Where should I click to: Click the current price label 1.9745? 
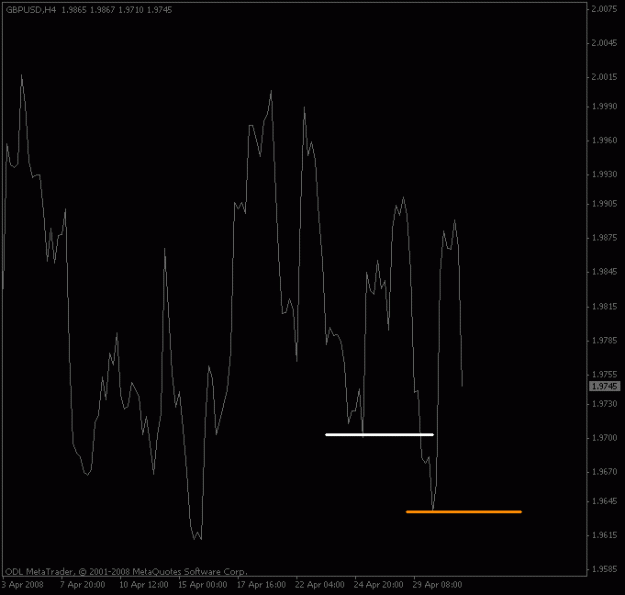tap(604, 386)
